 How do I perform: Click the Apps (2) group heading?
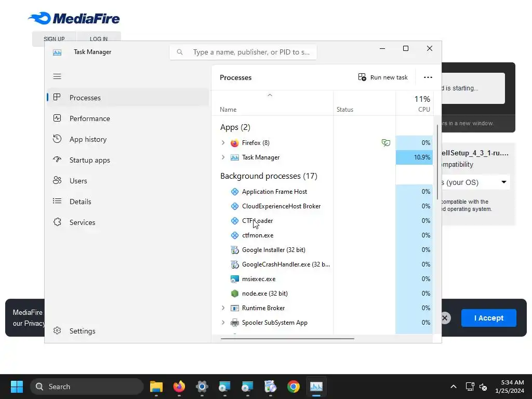coord(235,127)
